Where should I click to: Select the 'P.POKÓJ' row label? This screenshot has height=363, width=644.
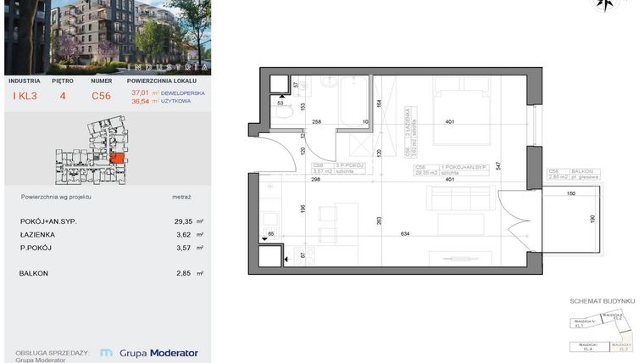pyautogui.click(x=36, y=248)
